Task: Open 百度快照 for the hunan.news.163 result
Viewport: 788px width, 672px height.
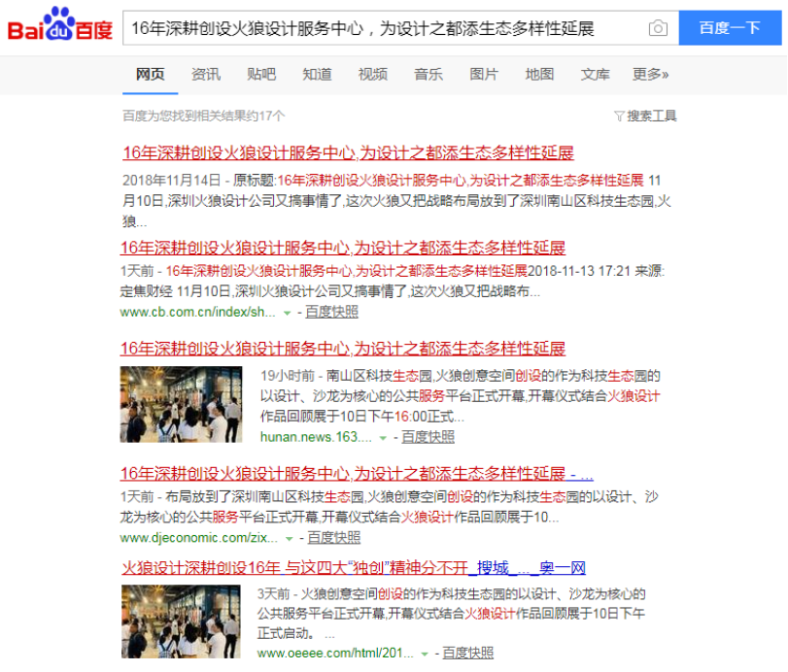Action: [x=428, y=437]
